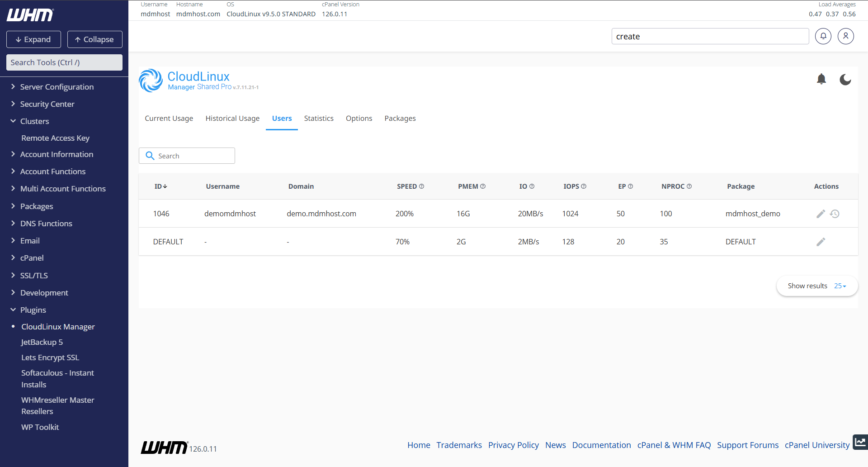
Task: Open cPanel University link
Action: tap(817, 445)
